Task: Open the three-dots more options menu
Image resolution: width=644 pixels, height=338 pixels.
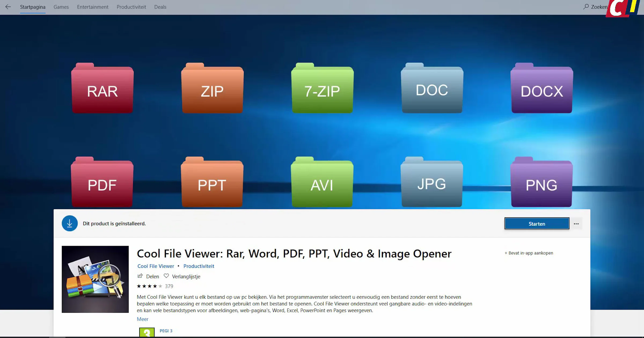Action: coord(576,224)
